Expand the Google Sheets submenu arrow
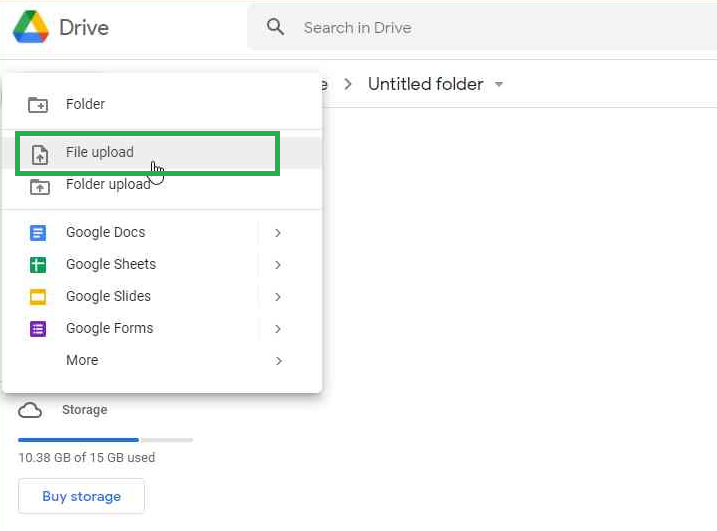This screenshot has height=531, width=717. [278, 265]
